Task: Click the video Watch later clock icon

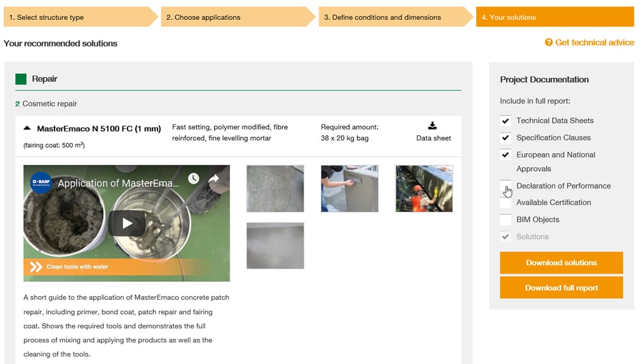Action: pyautogui.click(x=194, y=179)
